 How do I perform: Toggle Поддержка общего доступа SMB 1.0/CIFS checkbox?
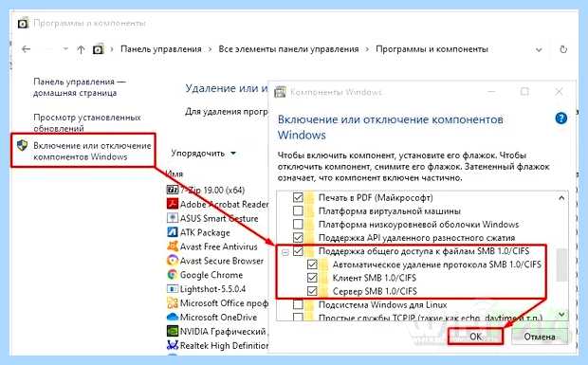[298, 251]
